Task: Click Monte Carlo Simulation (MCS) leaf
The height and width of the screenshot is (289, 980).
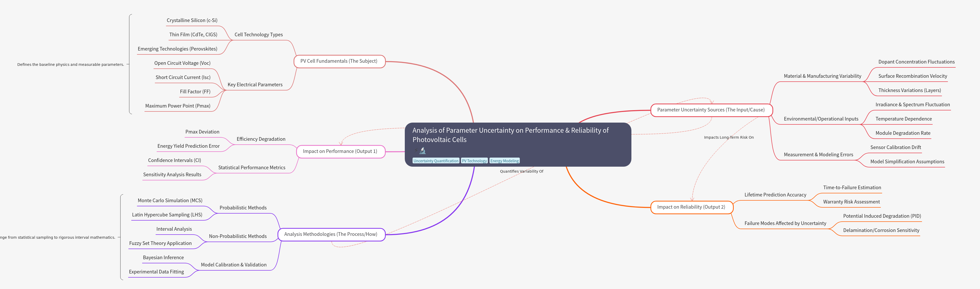Action: [170, 201]
